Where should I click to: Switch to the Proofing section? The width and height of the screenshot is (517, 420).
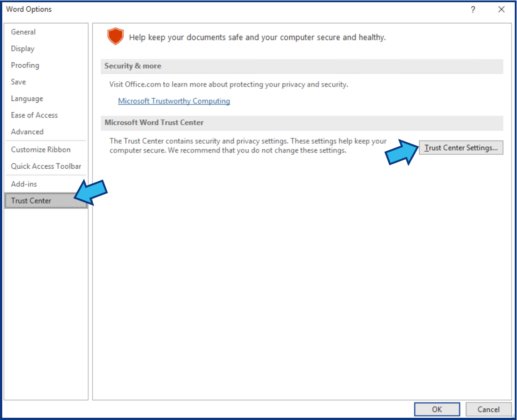25,65
